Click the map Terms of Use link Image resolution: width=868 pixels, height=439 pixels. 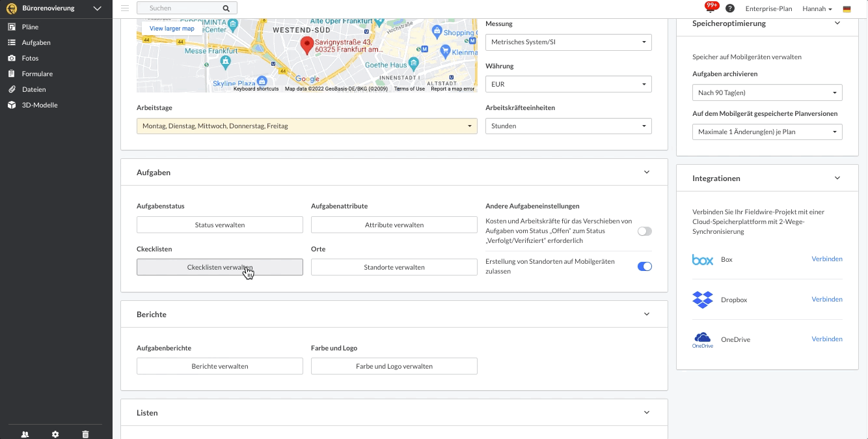[409, 89]
